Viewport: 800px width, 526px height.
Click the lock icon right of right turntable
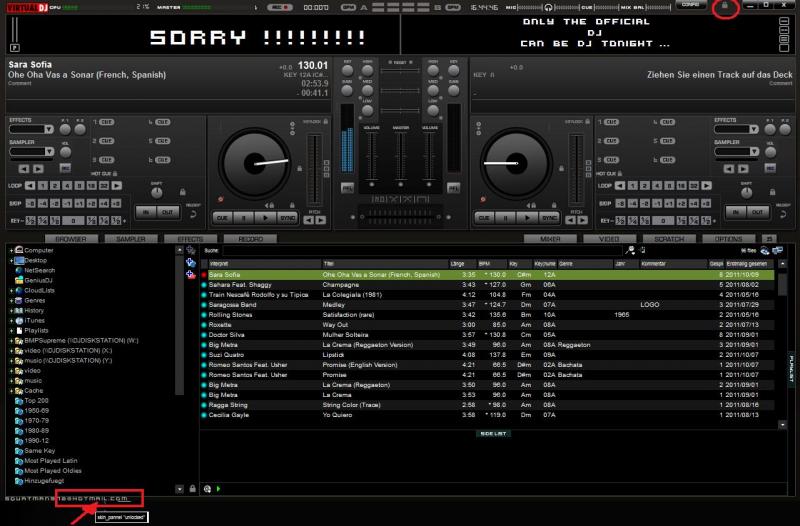tap(561, 168)
